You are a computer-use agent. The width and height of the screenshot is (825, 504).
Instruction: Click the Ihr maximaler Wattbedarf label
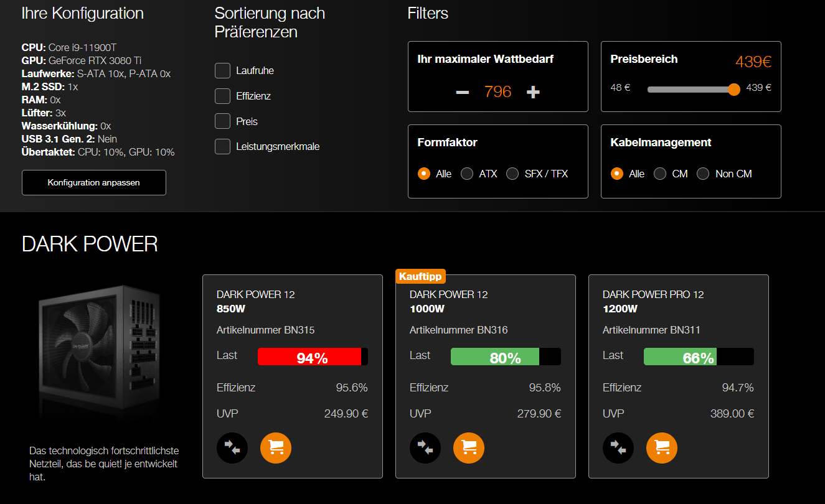pyautogui.click(x=486, y=59)
